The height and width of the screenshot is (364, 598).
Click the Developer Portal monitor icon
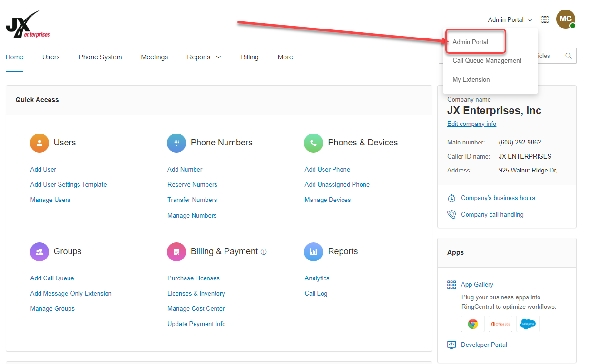click(451, 345)
